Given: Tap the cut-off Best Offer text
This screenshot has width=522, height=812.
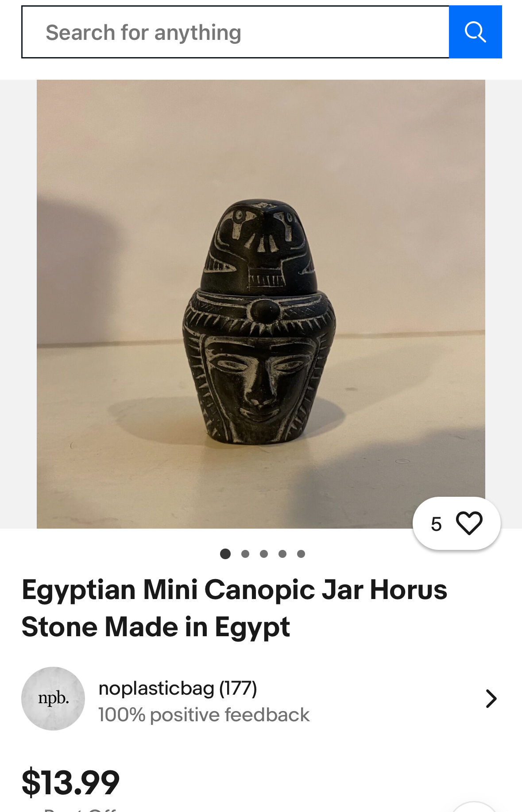Looking at the screenshot, I should pos(80,809).
